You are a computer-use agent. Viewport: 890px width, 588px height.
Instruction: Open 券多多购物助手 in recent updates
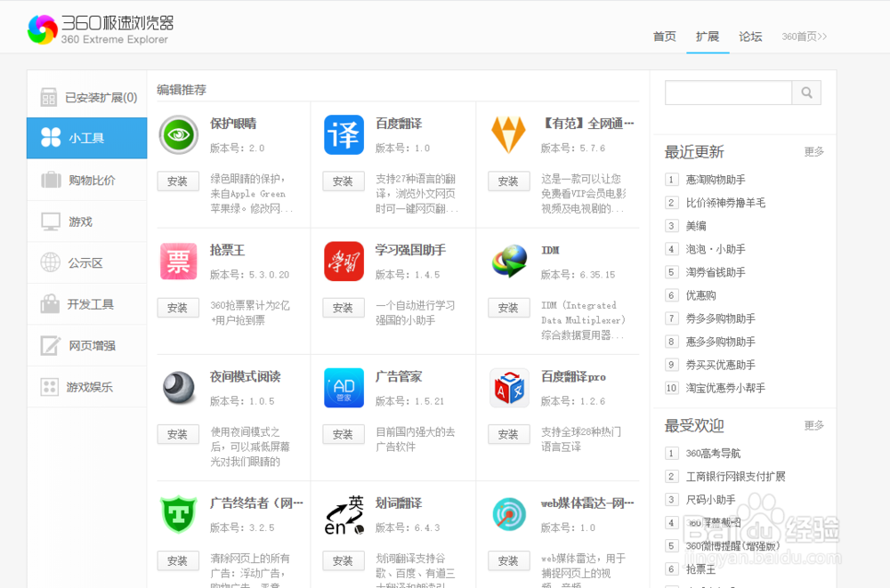[x=721, y=319]
